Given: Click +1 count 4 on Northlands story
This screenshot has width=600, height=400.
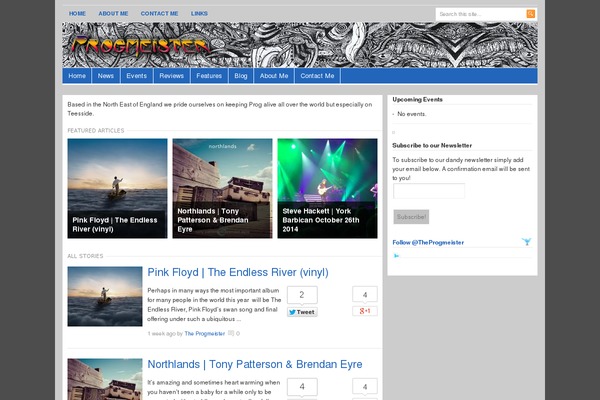Looking at the screenshot, I should [x=365, y=387].
